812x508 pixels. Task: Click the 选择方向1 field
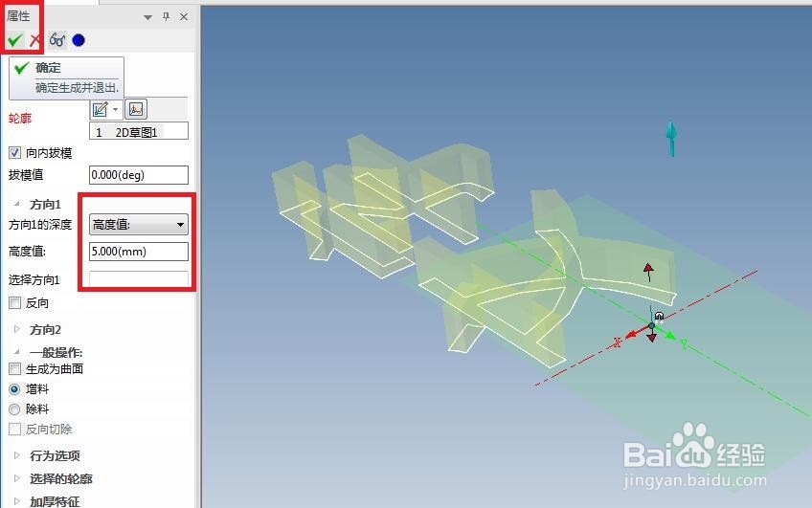click(x=139, y=279)
